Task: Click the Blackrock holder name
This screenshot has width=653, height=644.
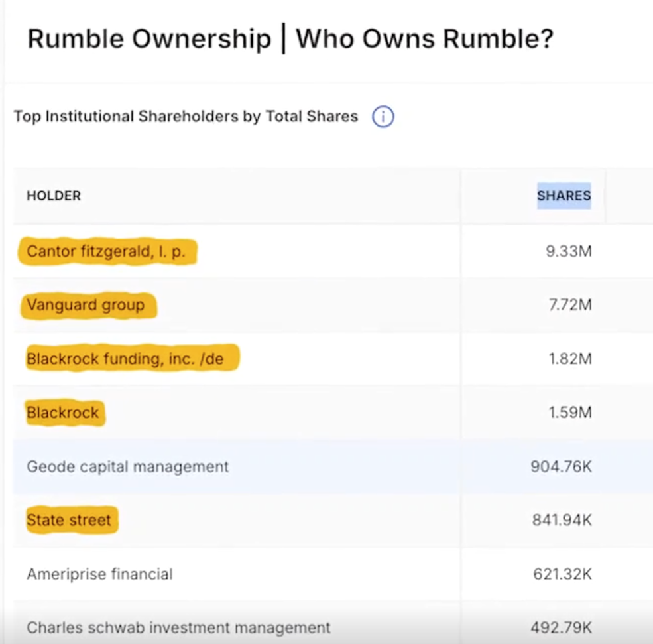Action: (x=63, y=413)
